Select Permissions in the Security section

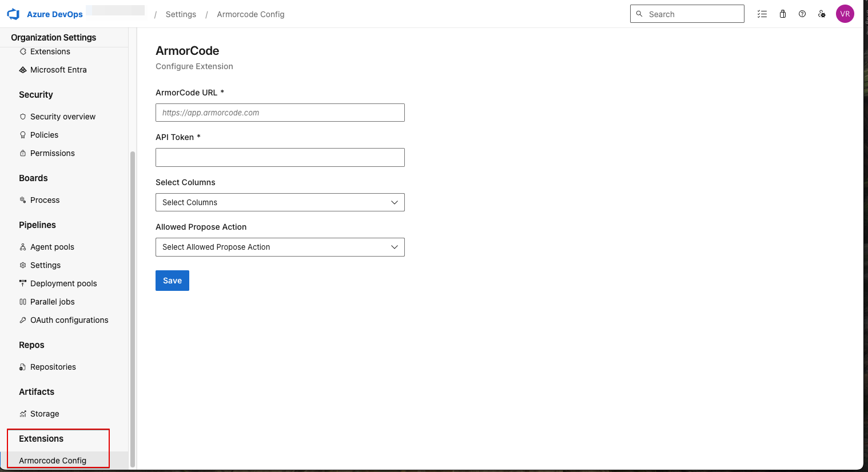click(x=53, y=153)
